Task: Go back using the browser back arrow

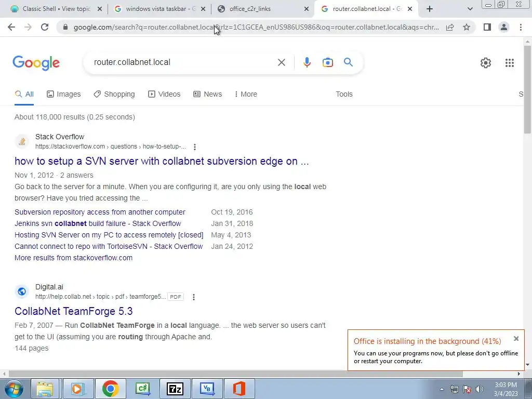Action: click(11, 27)
